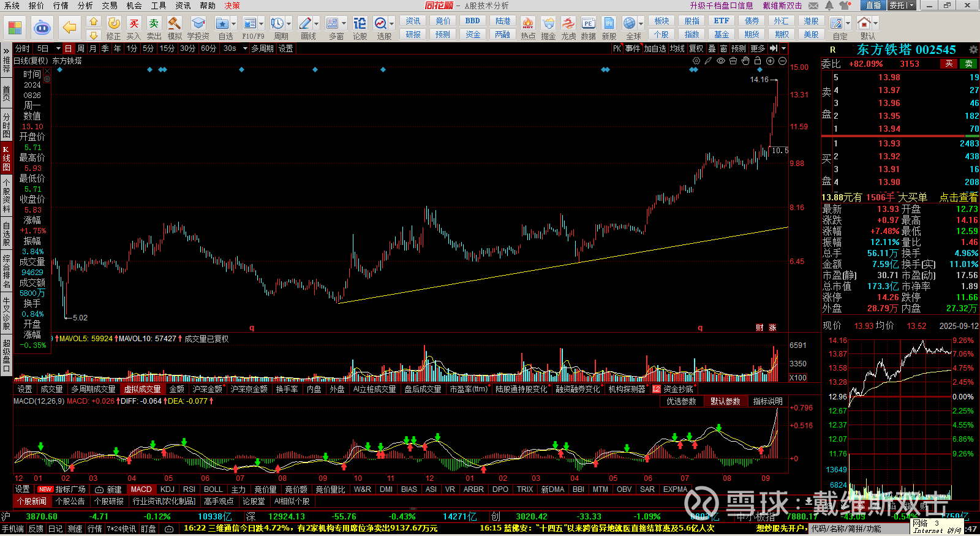980x536 pixels.
Task: Click 升级千档盘口信息 upgrade link
Action: click(722, 6)
